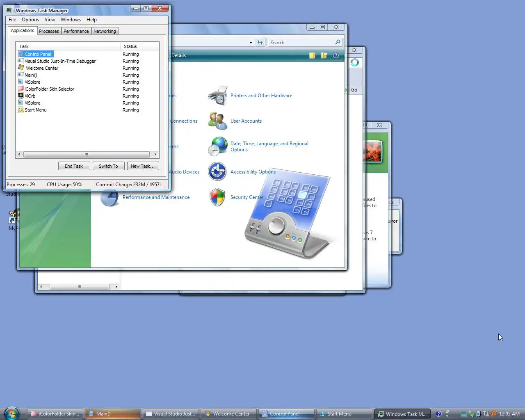Click the 'Commit Charge: 232M' status text
The image size is (525, 420).
[128, 185]
